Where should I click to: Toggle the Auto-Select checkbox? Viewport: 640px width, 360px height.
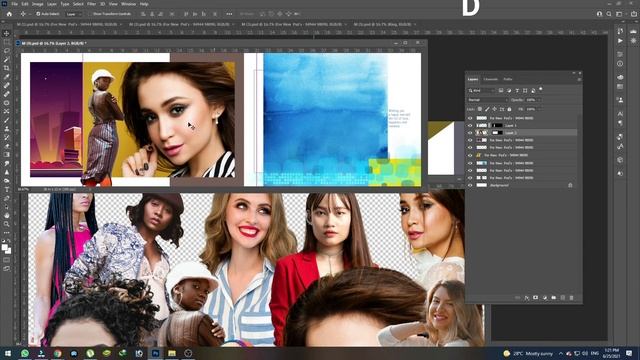pos(38,13)
